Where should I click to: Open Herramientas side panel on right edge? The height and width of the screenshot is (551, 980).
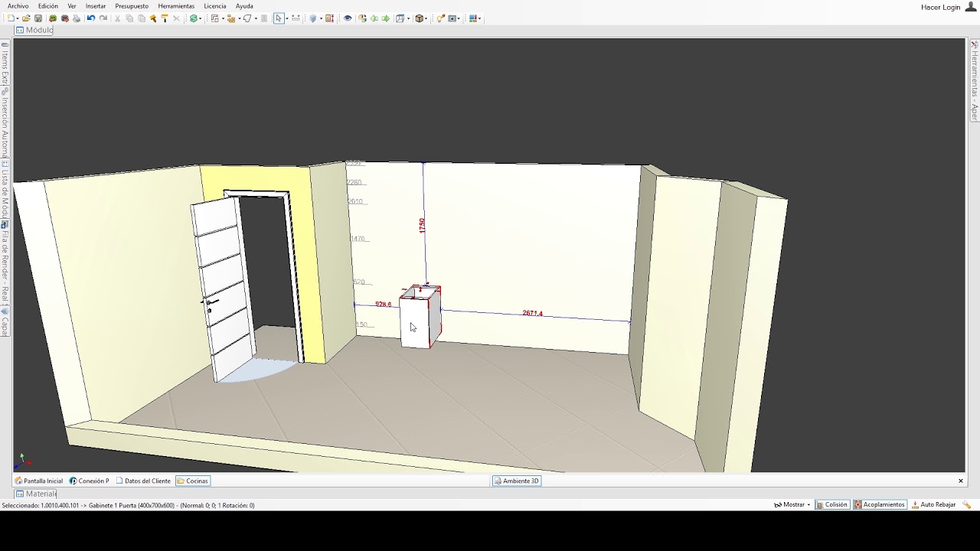[975, 80]
